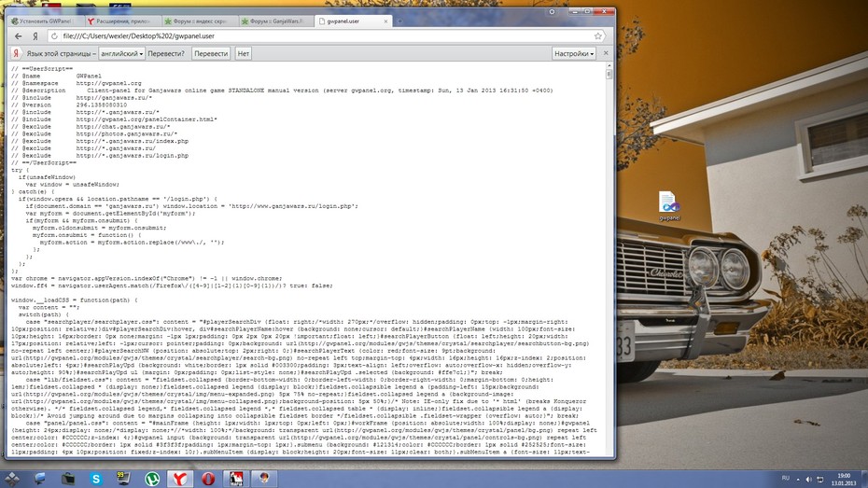Open the Mafia game taskbar icon
This screenshot has width=868, height=488.
(236, 479)
